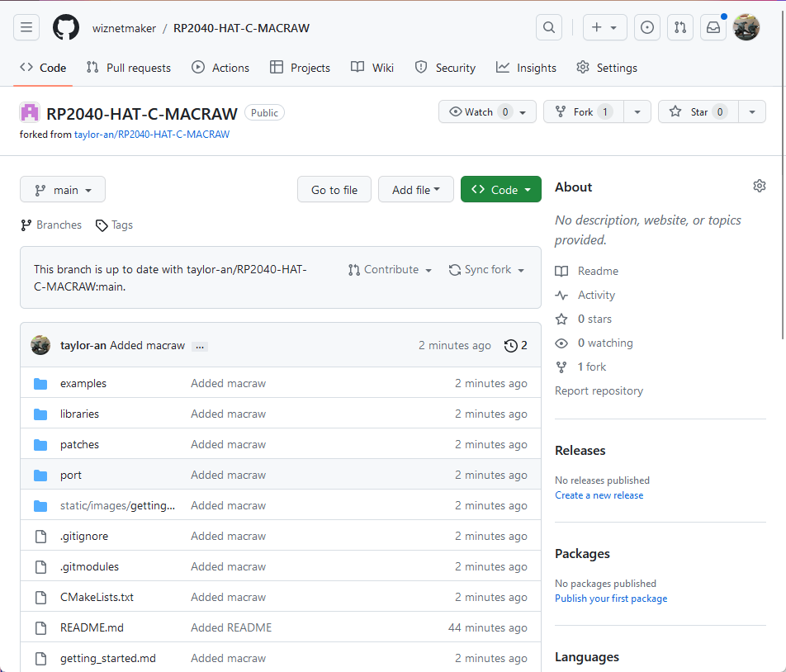Expand commit message ellipsis button
This screenshot has width=786, height=672.
coord(200,346)
